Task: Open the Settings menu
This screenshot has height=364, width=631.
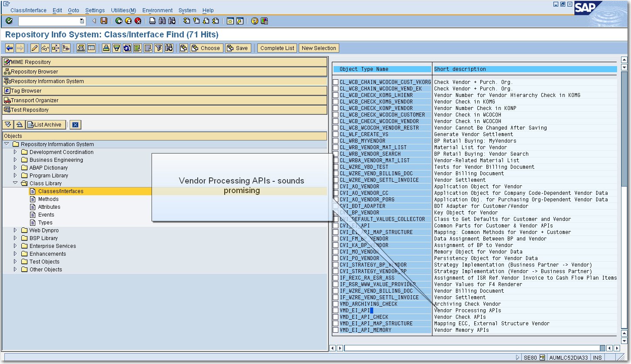Action: (95, 10)
